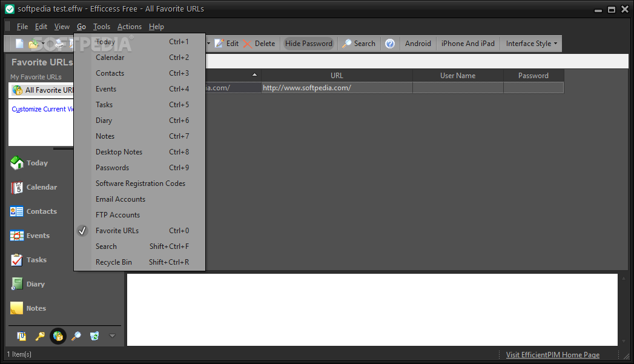Viewport: 634px width, 364px height.
Task: Click the Search magnifier toolbar icon
Action: 346,44
